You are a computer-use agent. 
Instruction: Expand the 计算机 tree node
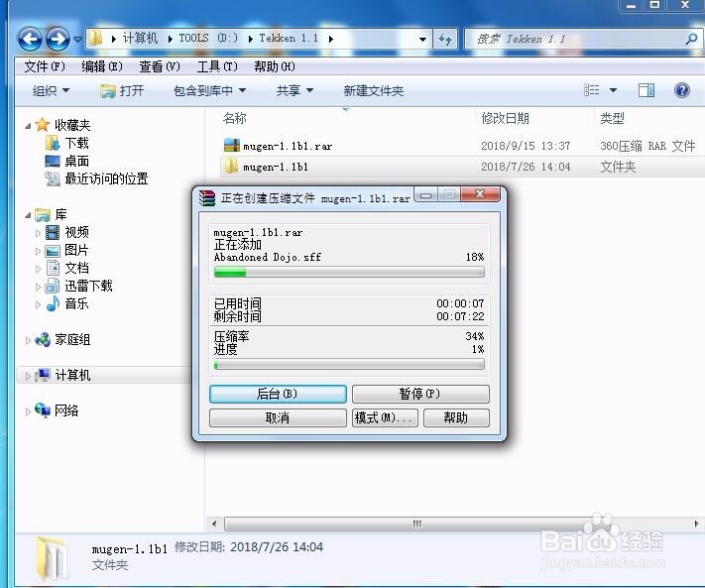pyautogui.click(x=28, y=376)
